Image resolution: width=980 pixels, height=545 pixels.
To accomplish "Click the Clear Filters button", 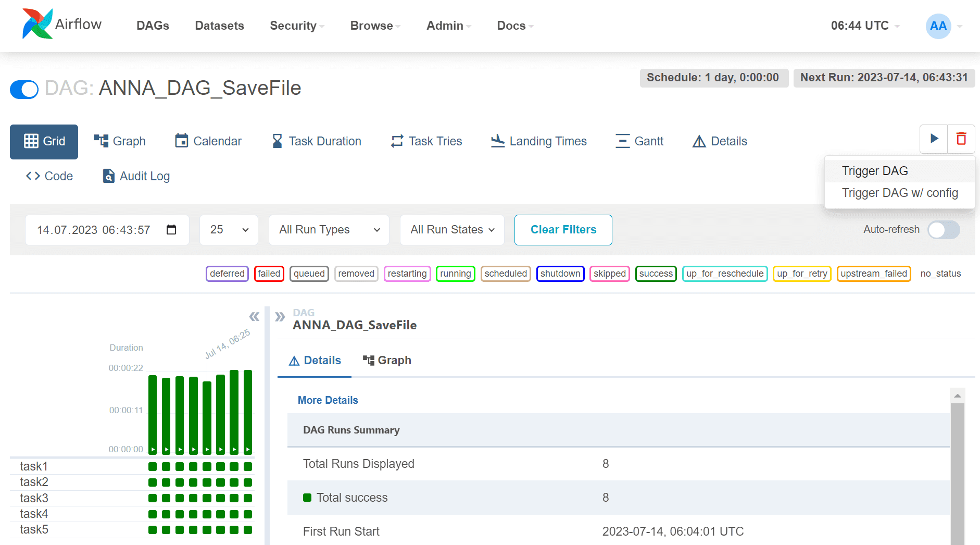I will click(563, 230).
